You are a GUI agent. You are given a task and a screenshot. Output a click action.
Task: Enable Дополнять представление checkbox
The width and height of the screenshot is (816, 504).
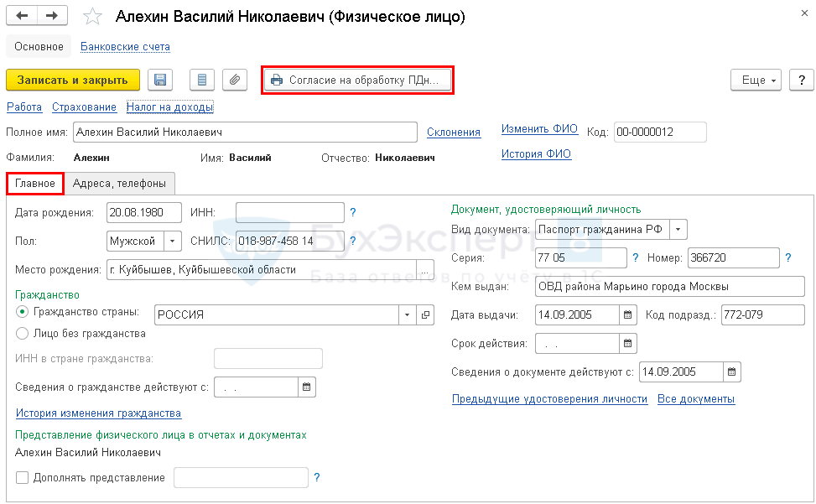click(x=22, y=478)
